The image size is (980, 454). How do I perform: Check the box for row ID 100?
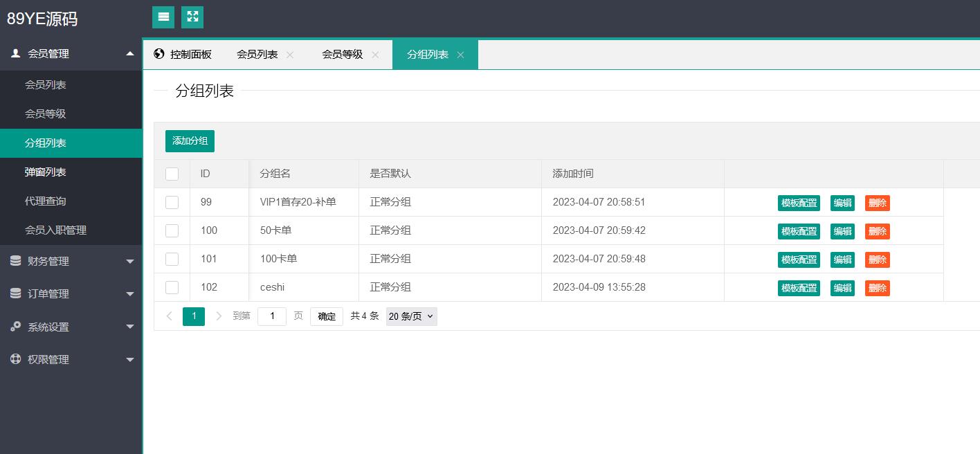172,230
